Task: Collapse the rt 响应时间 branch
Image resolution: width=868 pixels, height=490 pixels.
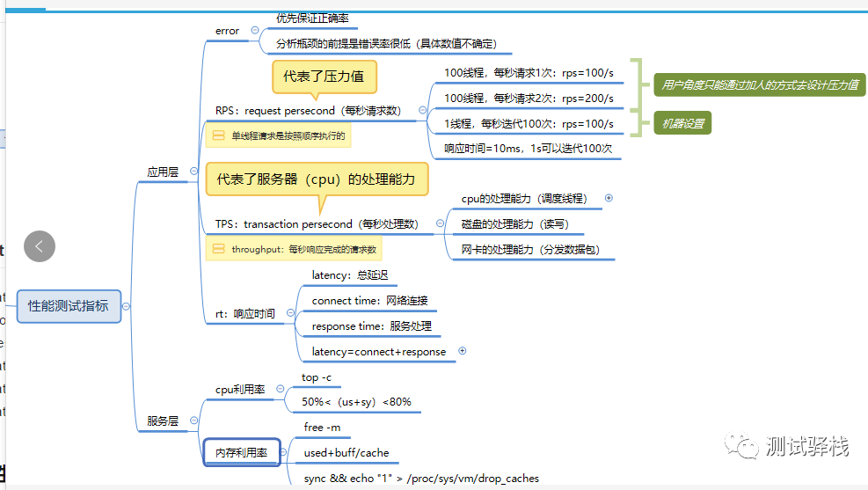Action: pyautogui.click(x=290, y=313)
